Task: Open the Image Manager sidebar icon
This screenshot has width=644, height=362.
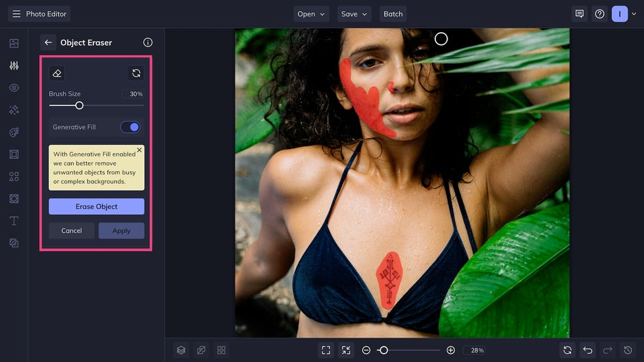Action: point(14,43)
